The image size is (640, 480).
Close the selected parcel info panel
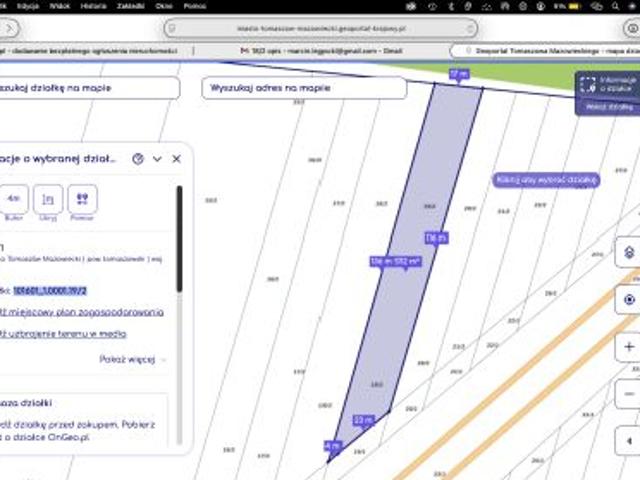click(176, 159)
